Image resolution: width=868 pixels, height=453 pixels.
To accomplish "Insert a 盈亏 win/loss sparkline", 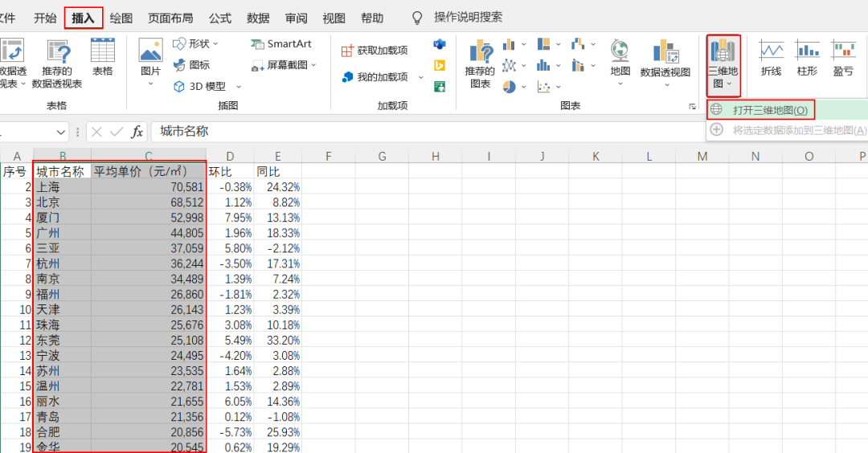I will tap(843, 58).
